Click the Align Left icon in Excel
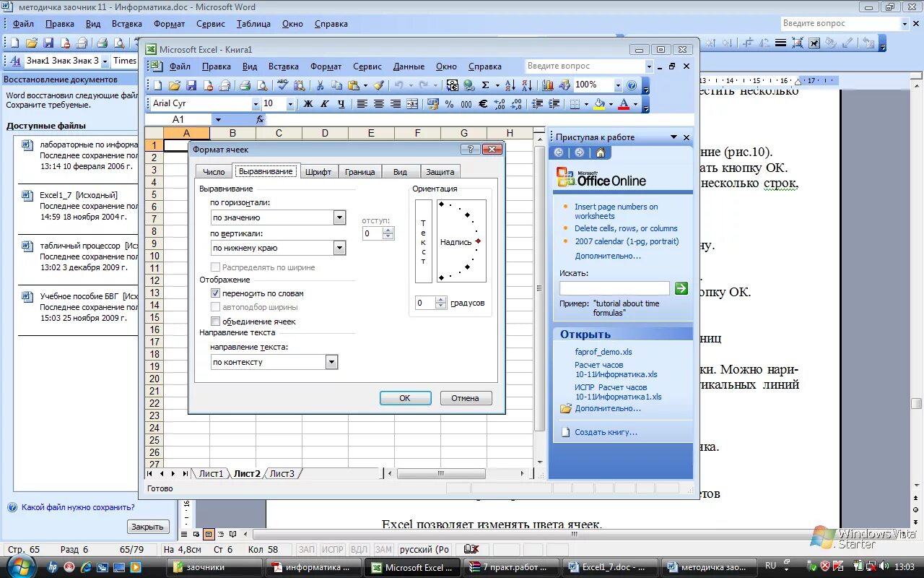 (362, 104)
